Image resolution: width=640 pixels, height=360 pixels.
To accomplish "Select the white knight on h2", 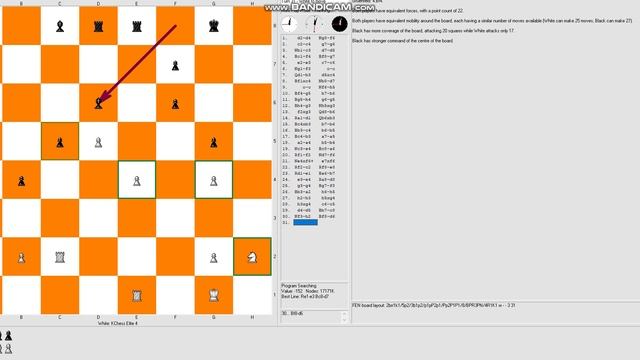I will [252, 257].
